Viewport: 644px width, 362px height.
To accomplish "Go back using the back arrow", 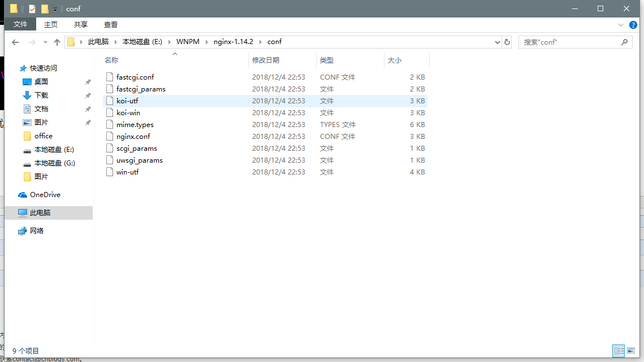I will [x=15, y=42].
